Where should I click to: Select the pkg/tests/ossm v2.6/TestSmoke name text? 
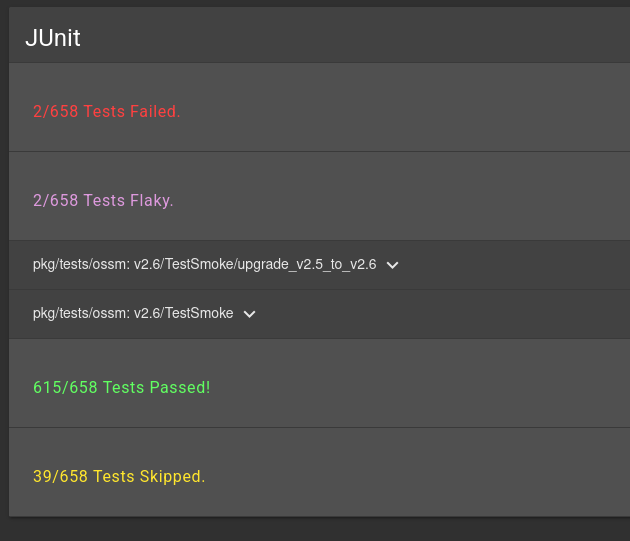[133, 314]
